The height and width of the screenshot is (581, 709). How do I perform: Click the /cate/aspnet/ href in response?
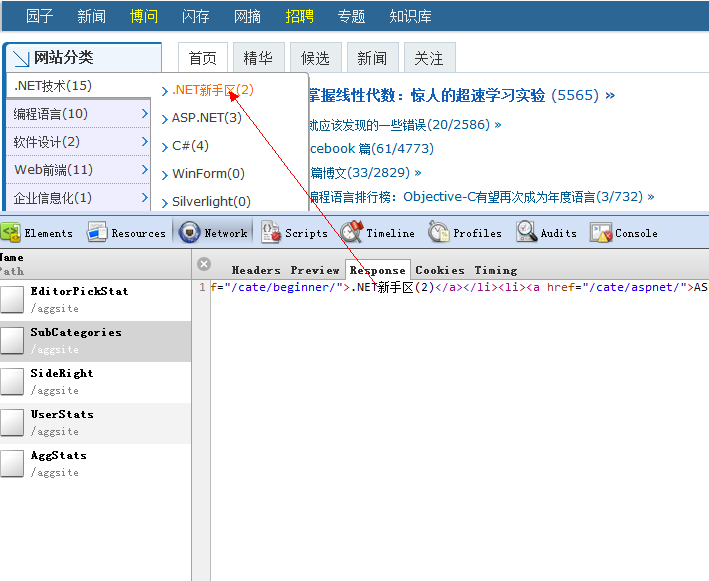[x=638, y=288]
